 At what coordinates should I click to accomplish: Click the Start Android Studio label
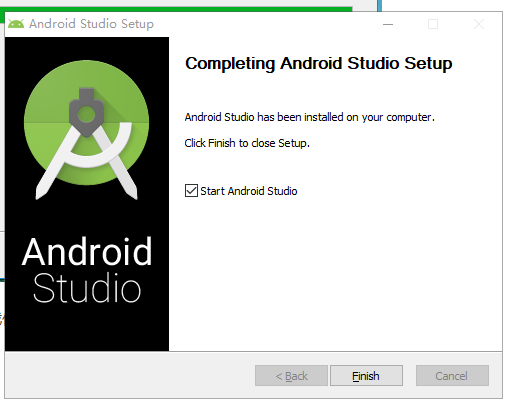pos(248,191)
